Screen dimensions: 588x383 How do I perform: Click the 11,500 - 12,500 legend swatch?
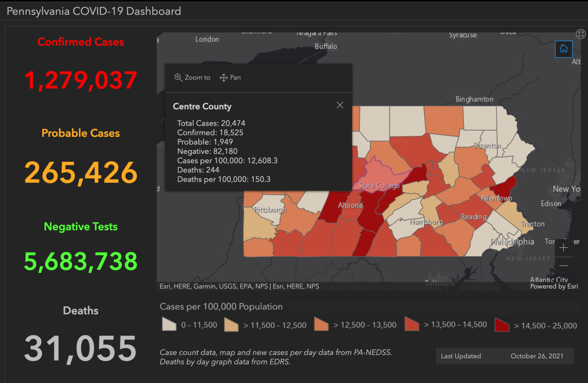click(x=231, y=324)
